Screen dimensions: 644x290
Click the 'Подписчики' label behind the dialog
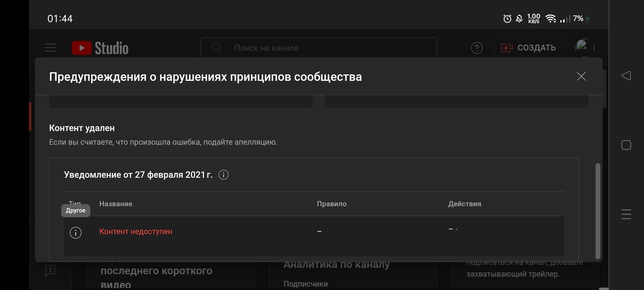coord(306,284)
